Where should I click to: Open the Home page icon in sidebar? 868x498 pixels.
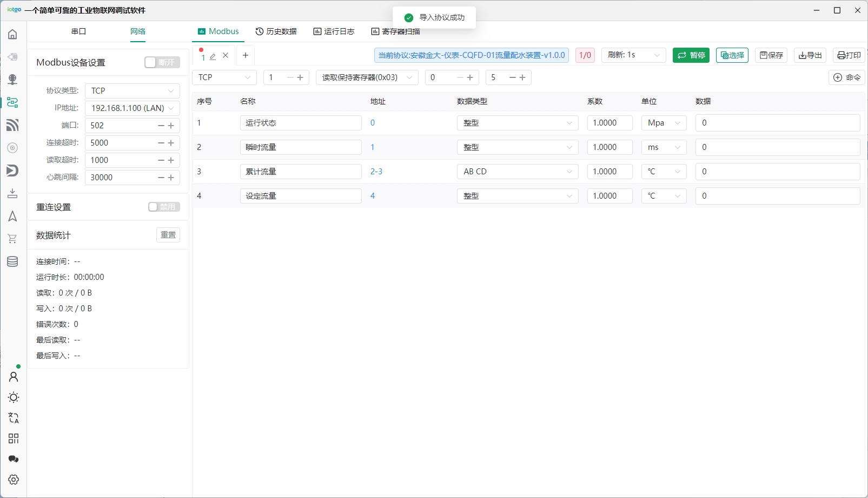(12, 35)
